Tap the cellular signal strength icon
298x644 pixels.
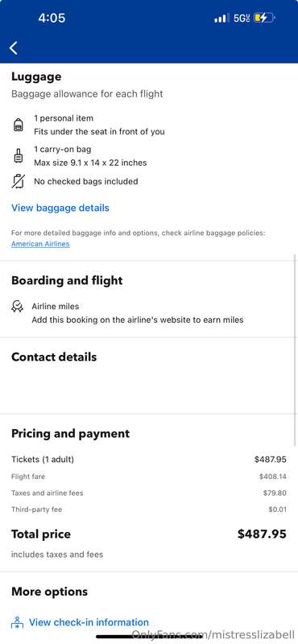(x=221, y=18)
